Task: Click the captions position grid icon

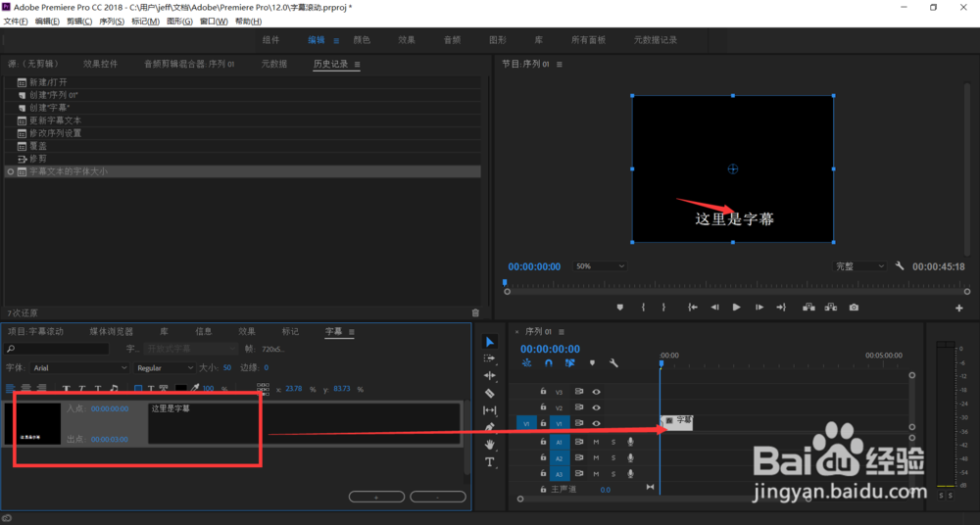Action: coord(263,389)
